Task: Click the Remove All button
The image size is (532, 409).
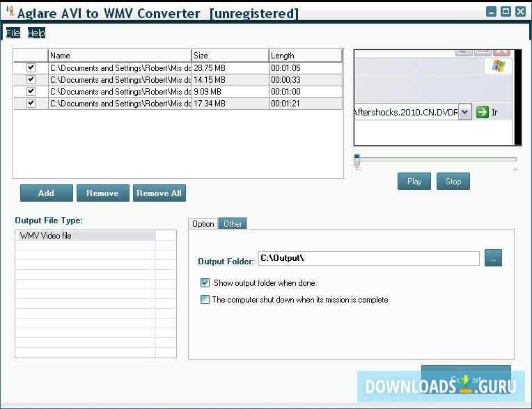Action: [x=159, y=193]
